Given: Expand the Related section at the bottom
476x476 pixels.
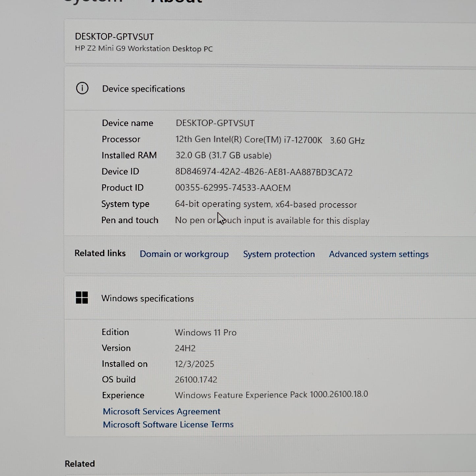Looking at the screenshot, I should [79, 463].
